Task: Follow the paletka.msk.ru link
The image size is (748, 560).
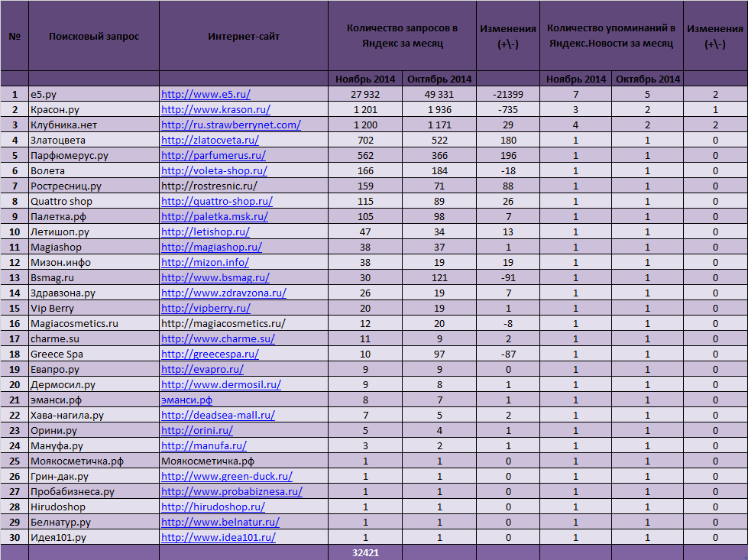Action: click(215, 216)
